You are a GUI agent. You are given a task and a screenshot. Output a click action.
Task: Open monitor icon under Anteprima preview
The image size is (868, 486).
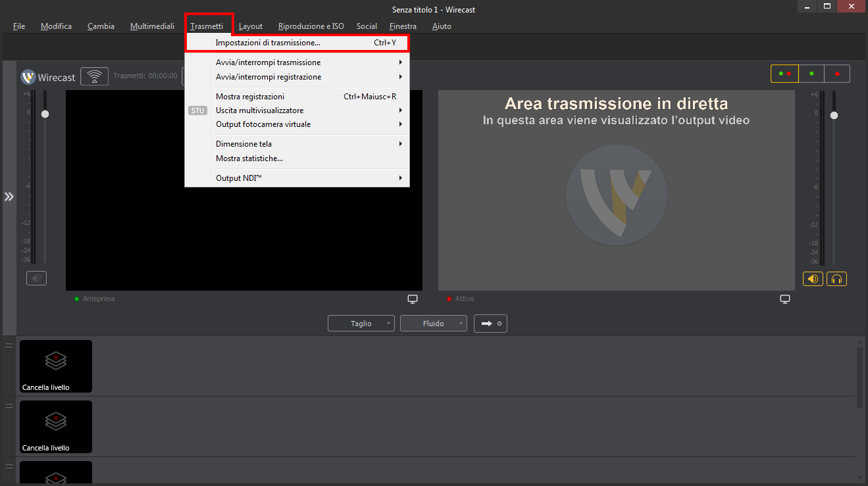[x=413, y=299]
